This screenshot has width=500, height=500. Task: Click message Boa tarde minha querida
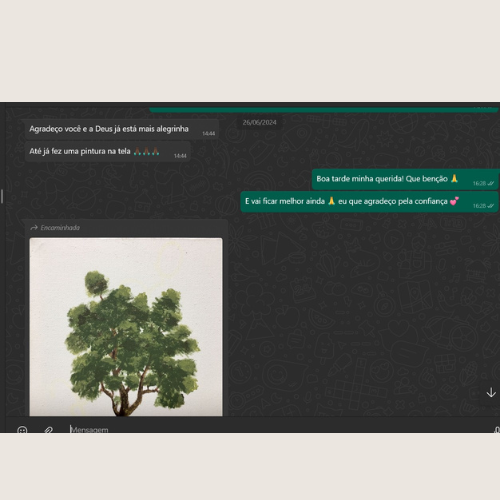coord(405,179)
